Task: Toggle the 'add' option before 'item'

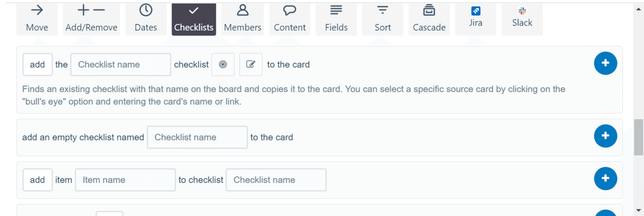Action: [38, 180]
